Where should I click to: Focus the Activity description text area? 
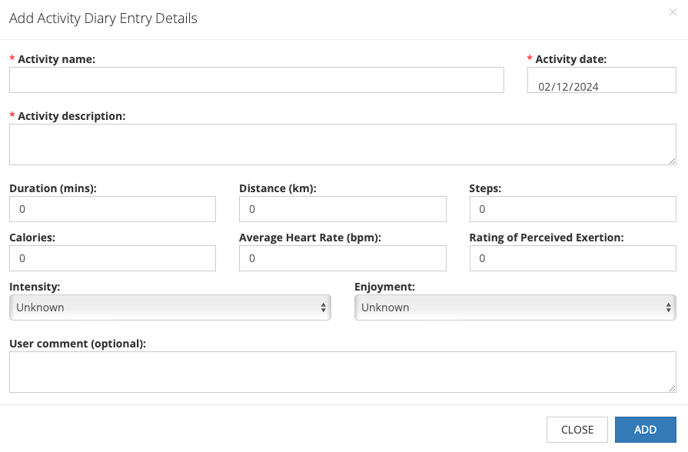342,144
